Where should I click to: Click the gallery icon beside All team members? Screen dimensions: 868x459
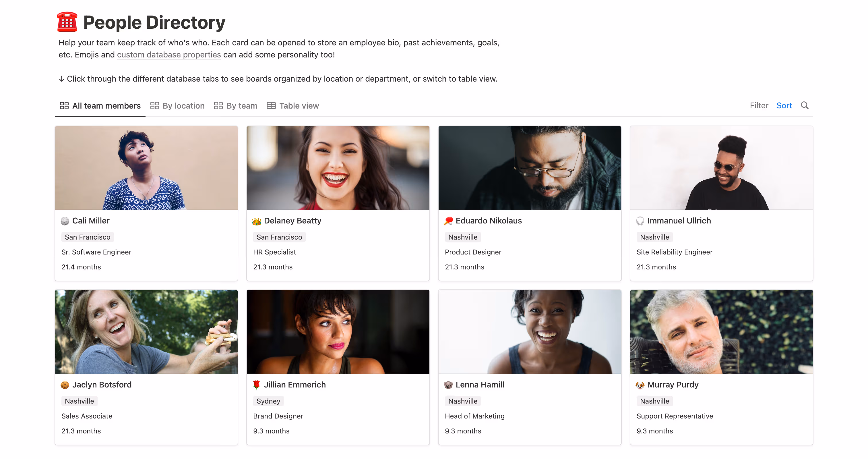pyautogui.click(x=64, y=106)
